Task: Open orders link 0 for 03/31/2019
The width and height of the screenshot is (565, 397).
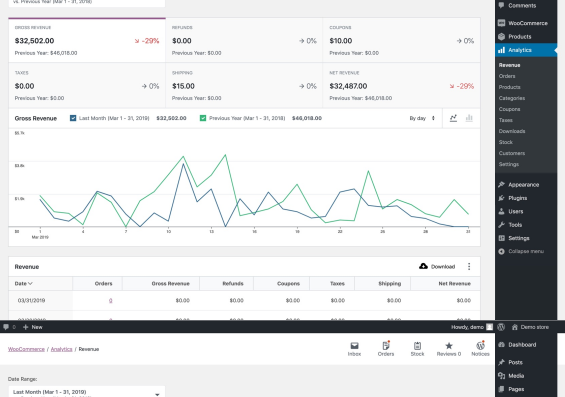Action: 111,300
